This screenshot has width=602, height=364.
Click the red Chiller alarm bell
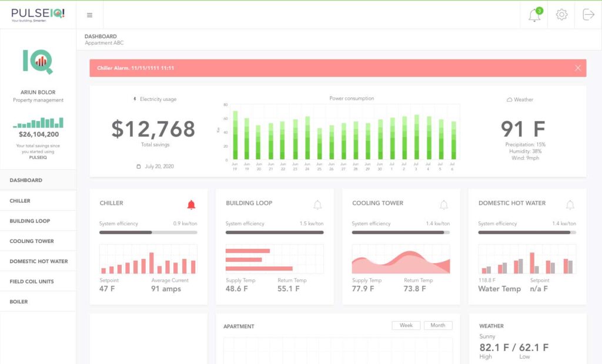click(191, 205)
